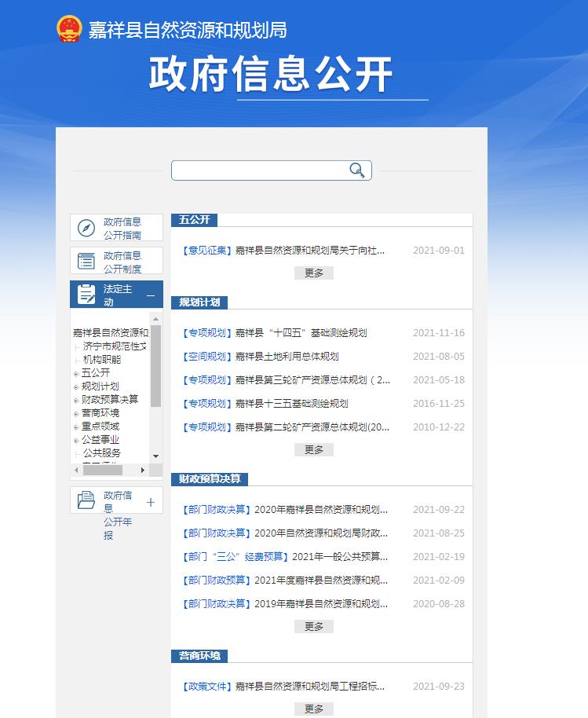Expand the 公益事业 tree node
Viewport: 588px width, 718px height.
(x=76, y=441)
